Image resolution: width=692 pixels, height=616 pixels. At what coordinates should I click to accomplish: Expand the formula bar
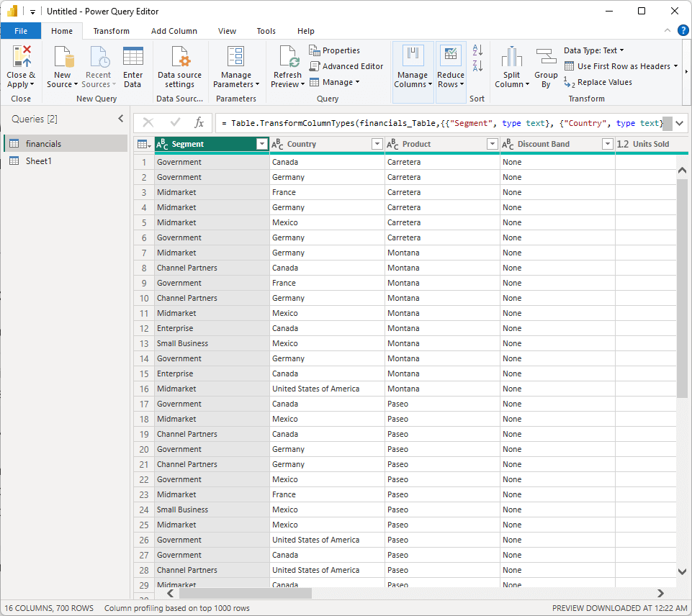pyautogui.click(x=680, y=123)
